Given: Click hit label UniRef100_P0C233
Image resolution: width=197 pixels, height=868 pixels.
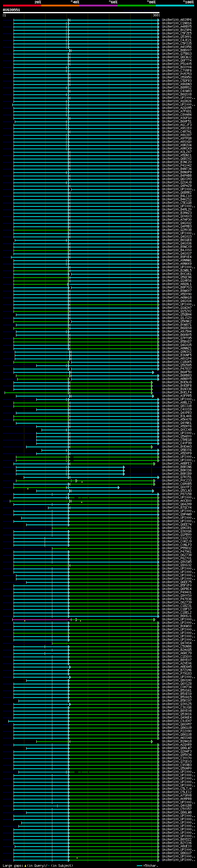Looking at the screenshot, I should [x=177, y=480].
